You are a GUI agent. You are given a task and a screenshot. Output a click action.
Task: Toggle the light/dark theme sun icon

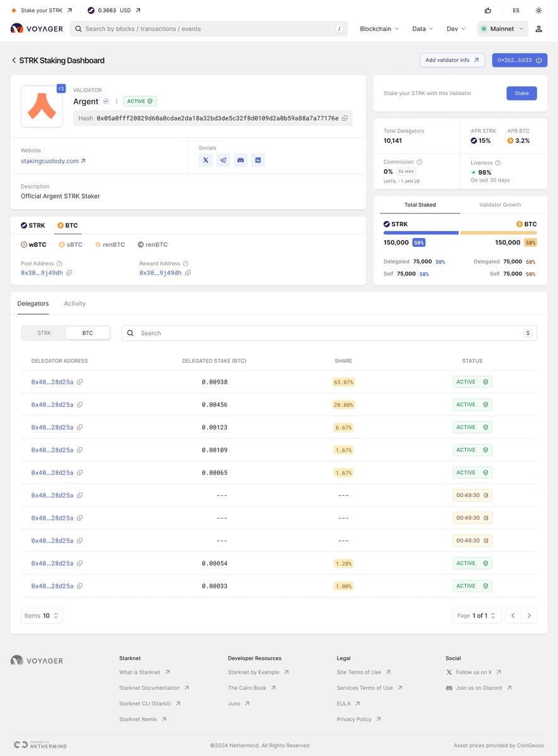[x=538, y=10]
